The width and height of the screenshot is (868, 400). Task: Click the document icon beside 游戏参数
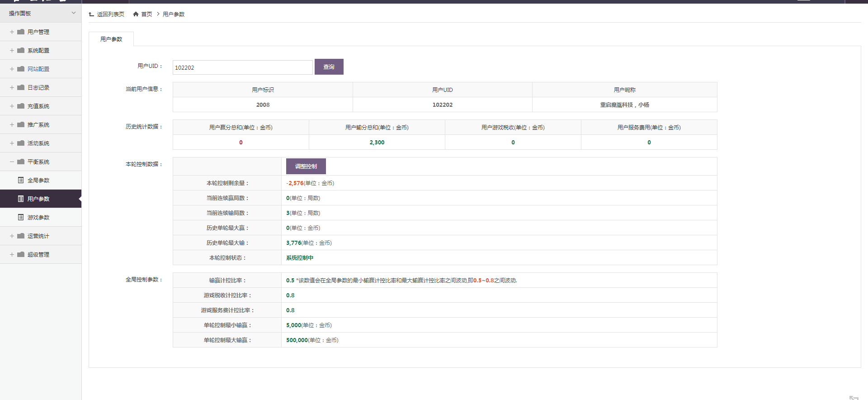(21, 217)
